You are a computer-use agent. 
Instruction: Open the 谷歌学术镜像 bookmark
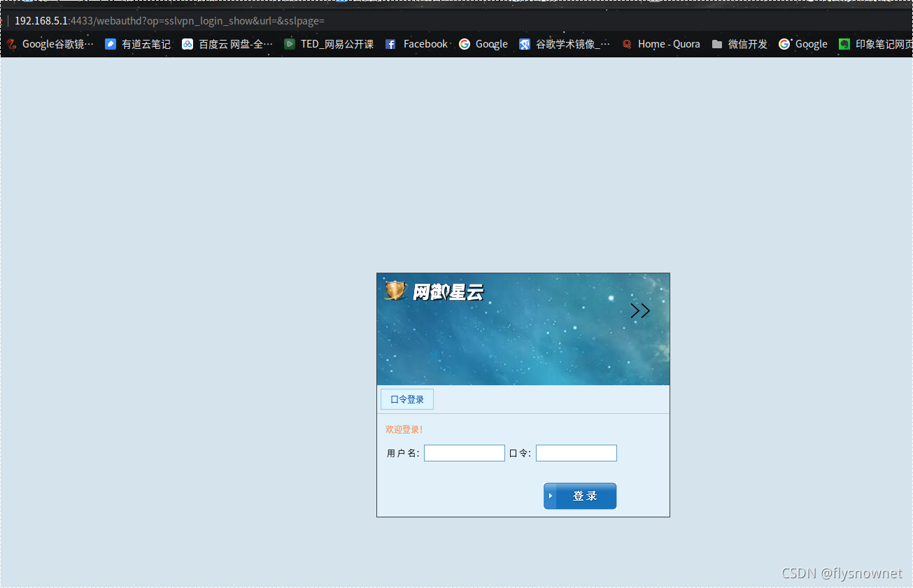point(565,44)
